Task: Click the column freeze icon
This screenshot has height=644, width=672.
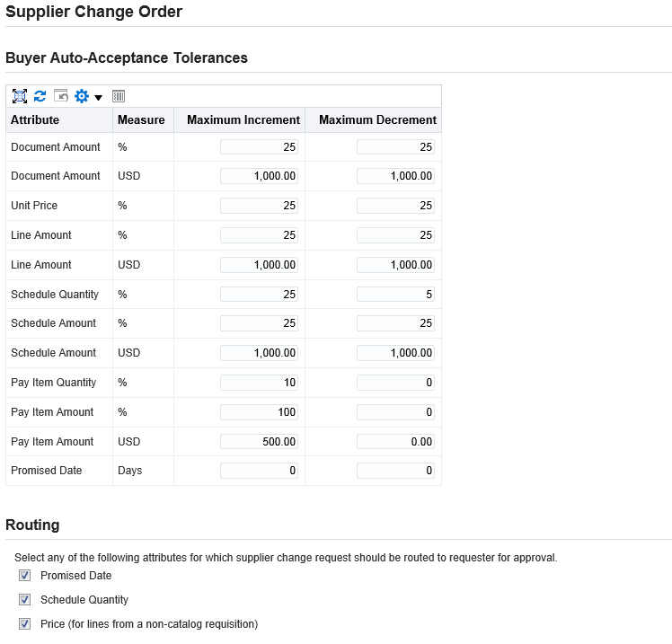Action: [119, 96]
